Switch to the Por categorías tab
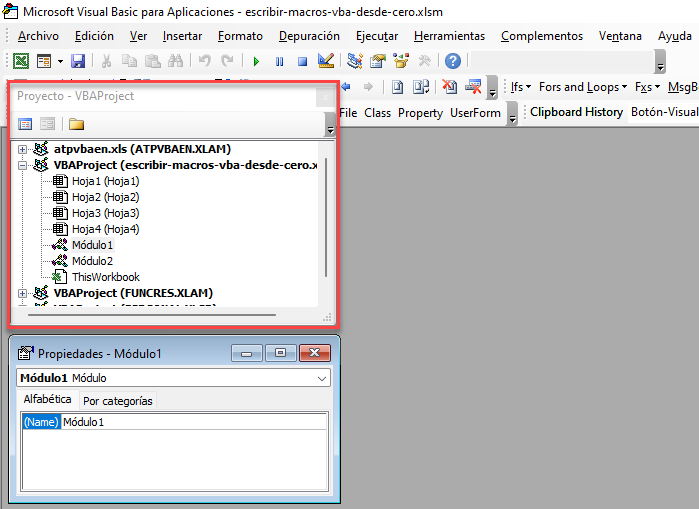This screenshot has height=509, width=699. click(118, 401)
